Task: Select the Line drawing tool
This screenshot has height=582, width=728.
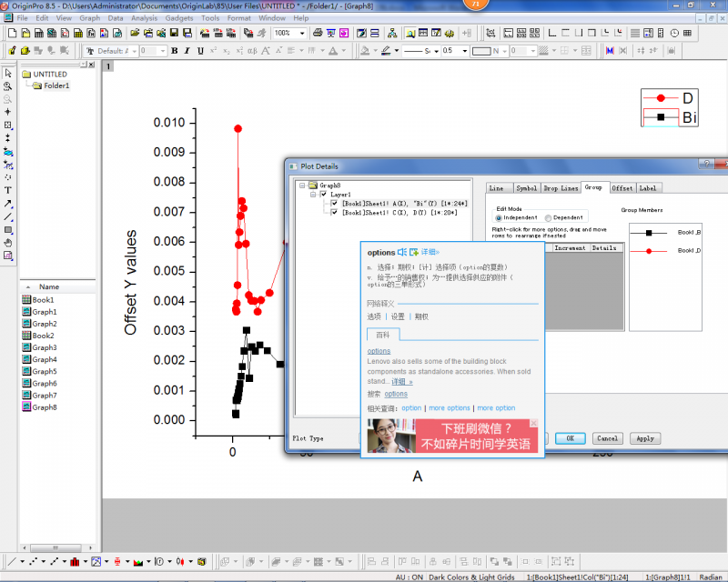Action: 8,216
